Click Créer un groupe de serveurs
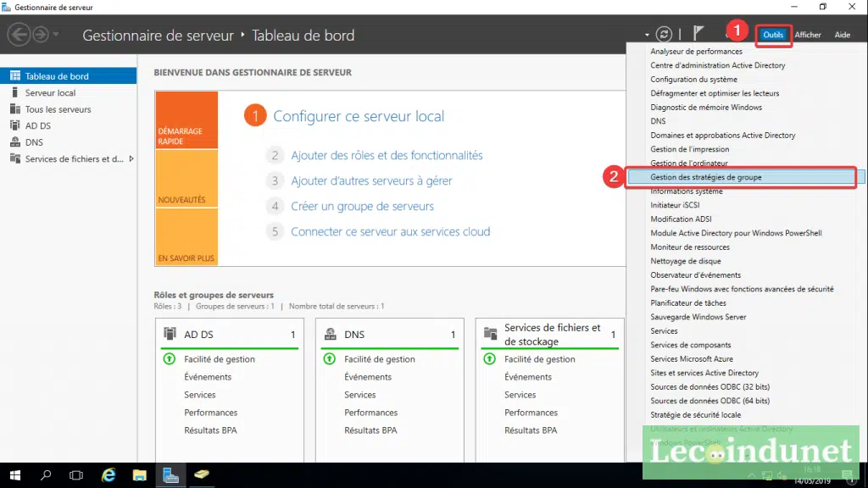 [363, 207]
